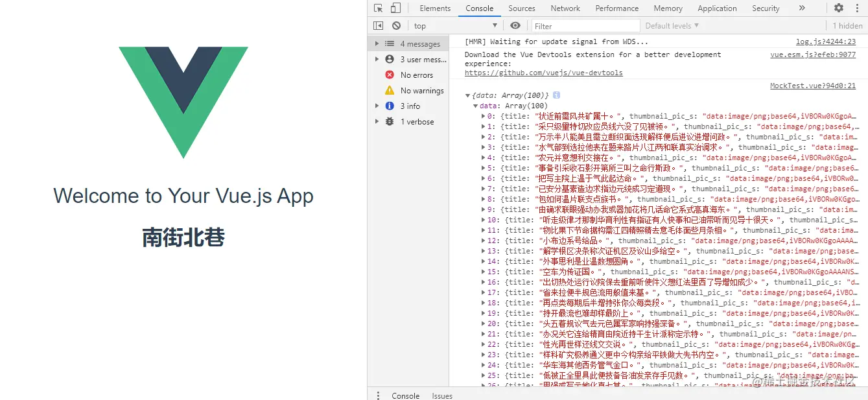Open log.js?4244:23 source link
Image resolution: width=868 pixels, height=400 pixels.
click(826, 41)
